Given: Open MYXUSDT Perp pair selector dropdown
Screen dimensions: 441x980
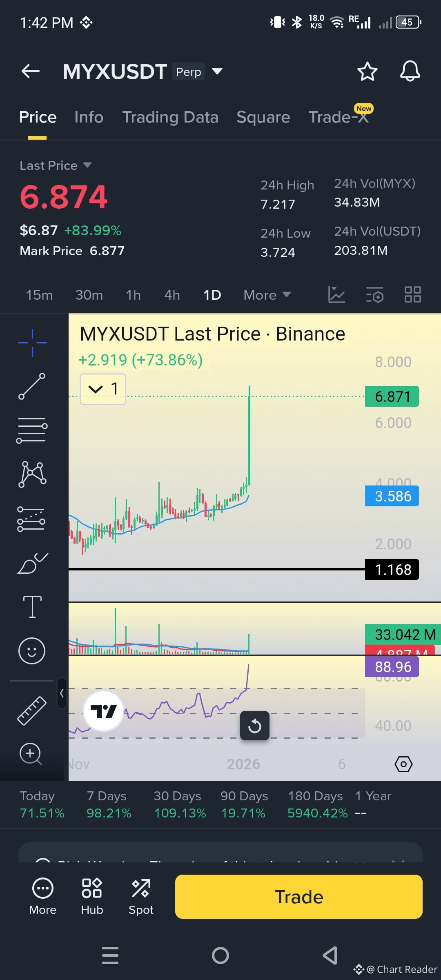Looking at the screenshot, I should point(143,71).
